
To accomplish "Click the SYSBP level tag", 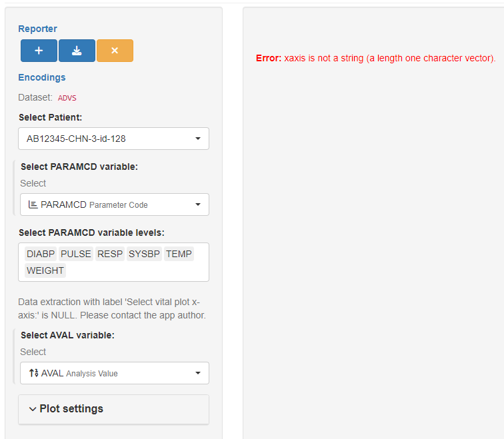I will click(x=144, y=254).
